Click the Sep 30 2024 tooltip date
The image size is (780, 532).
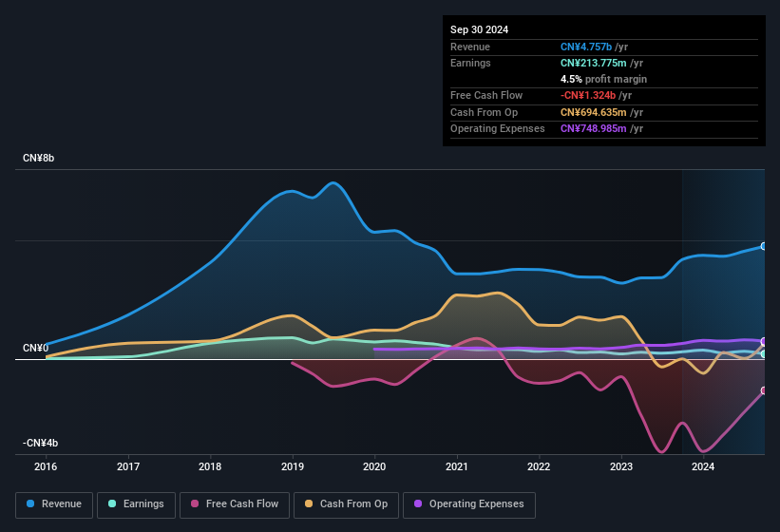(x=479, y=29)
